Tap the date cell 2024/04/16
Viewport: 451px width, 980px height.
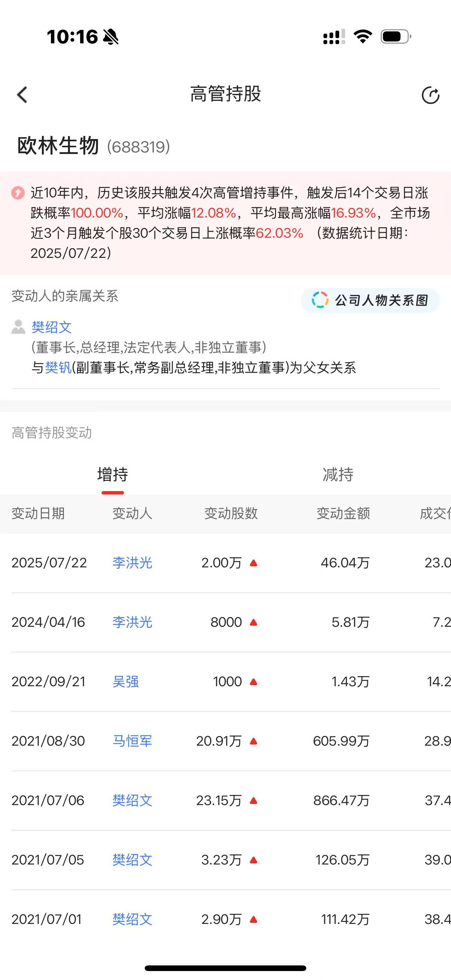coord(48,622)
